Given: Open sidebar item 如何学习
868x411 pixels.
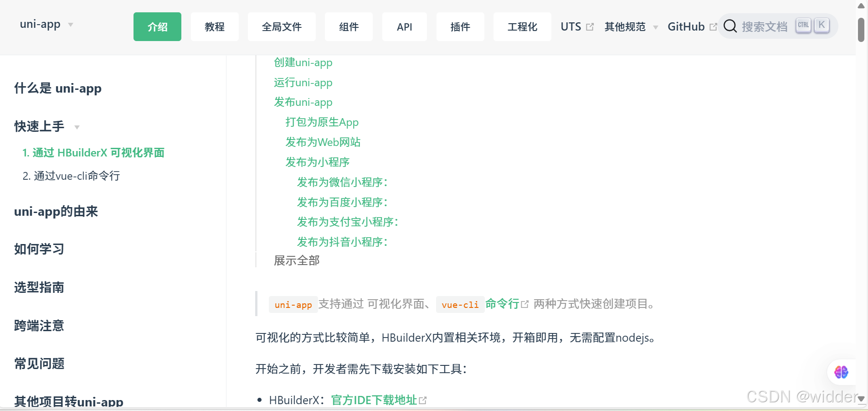Looking at the screenshot, I should pyautogui.click(x=39, y=249).
